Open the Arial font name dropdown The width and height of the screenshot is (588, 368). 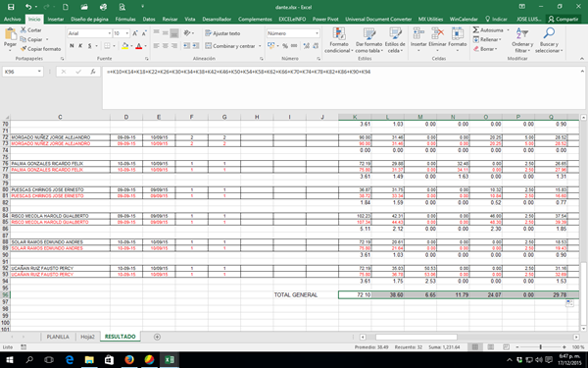[x=109, y=33]
